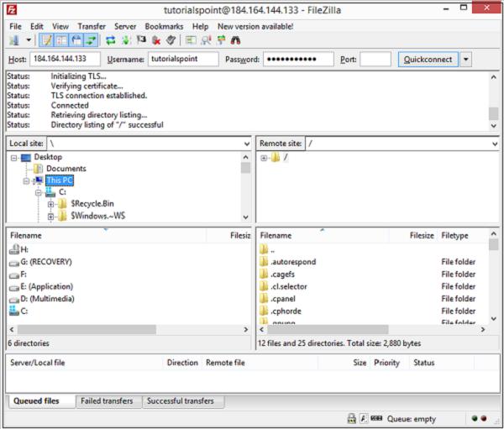Toggle synchronized browsing

click(221, 40)
